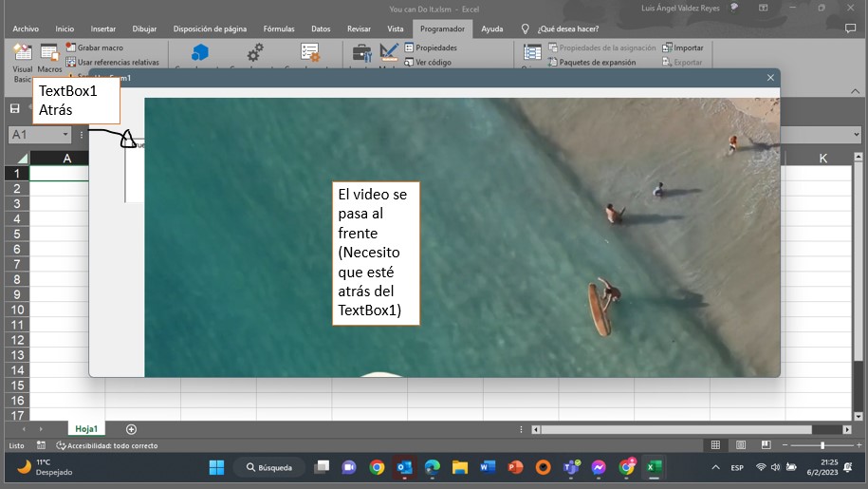Screen dimensions: 868x489
Task: Switch to the Dibujar tab
Action: (144, 28)
